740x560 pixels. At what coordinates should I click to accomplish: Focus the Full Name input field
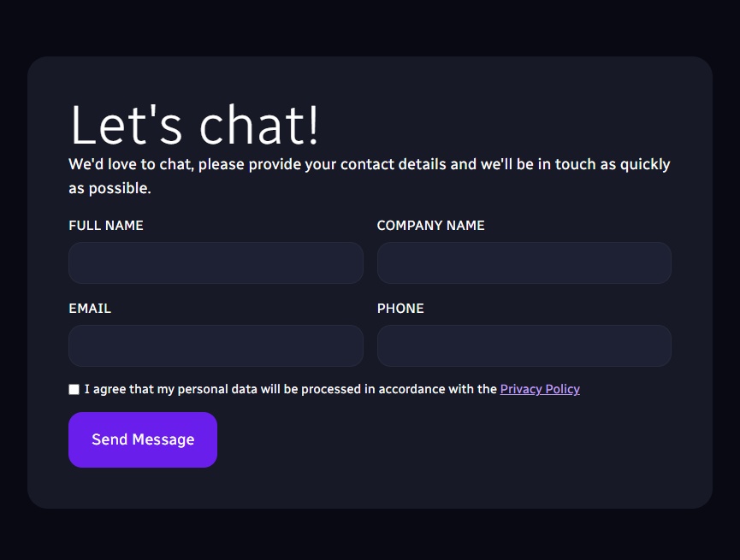(x=216, y=262)
